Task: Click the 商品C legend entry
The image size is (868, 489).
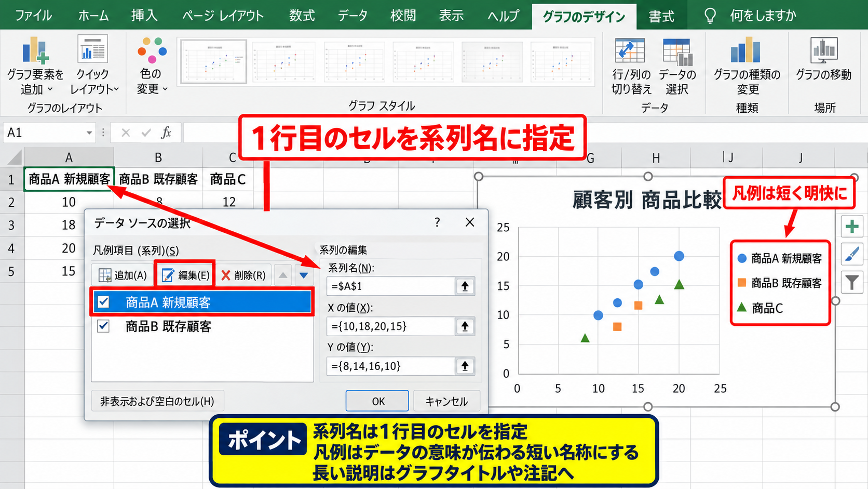Action: (760, 308)
